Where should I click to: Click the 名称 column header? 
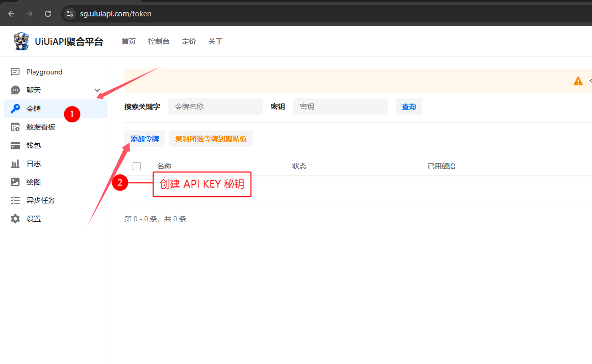[164, 166]
